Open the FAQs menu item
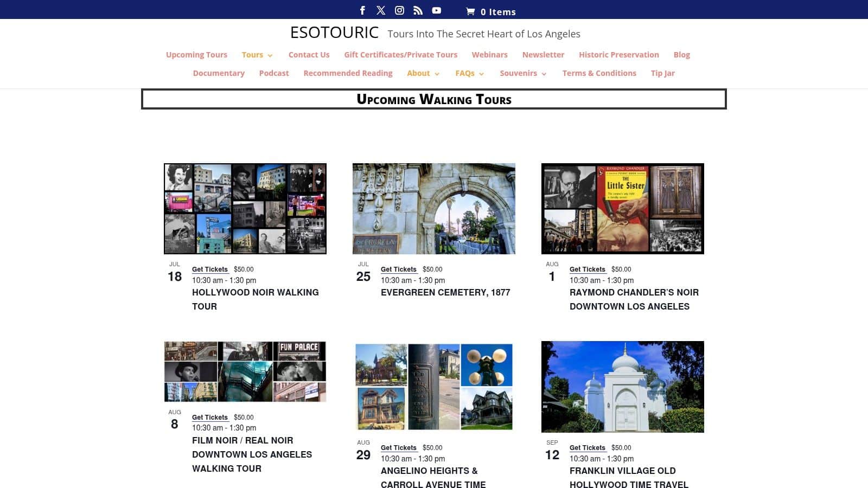 (465, 73)
